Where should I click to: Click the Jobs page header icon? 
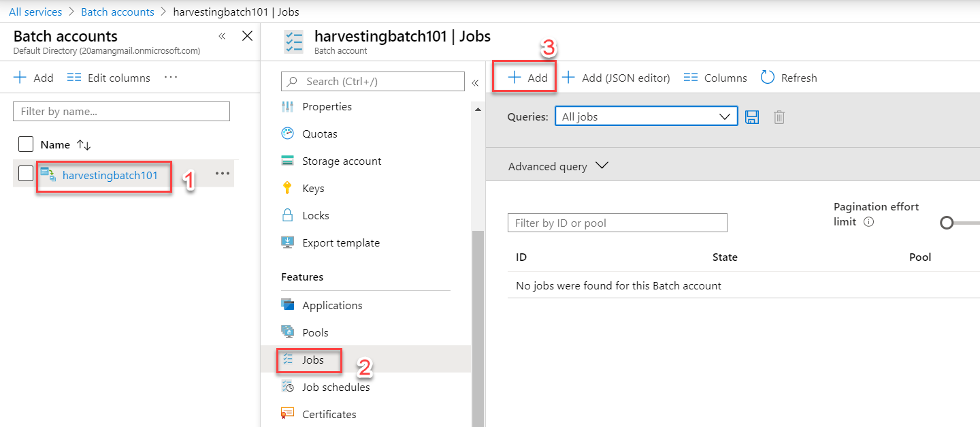pos(294,42)
